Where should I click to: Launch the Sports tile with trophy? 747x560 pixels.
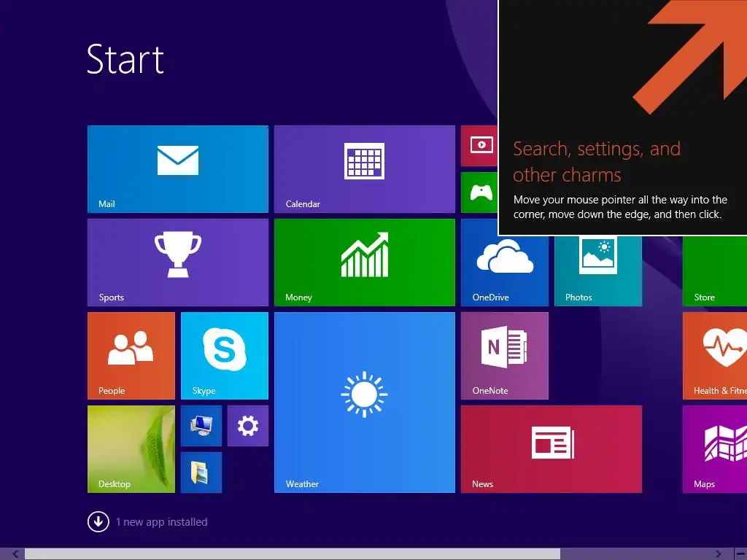[178, 262]
